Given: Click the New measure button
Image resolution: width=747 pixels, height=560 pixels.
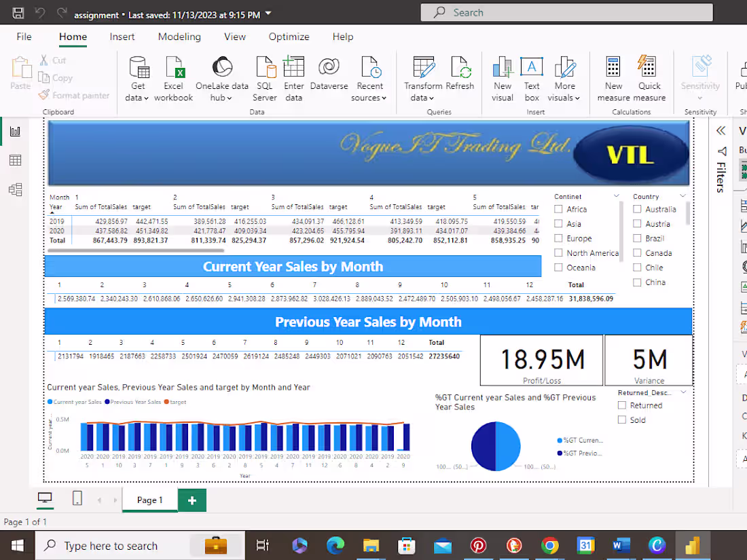Looking at the screenshot, I should pos(613,77).
